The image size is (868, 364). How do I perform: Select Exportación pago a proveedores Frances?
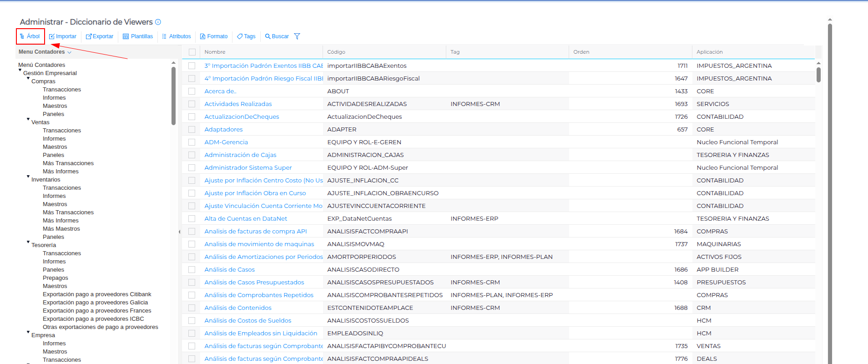point(97,311)
